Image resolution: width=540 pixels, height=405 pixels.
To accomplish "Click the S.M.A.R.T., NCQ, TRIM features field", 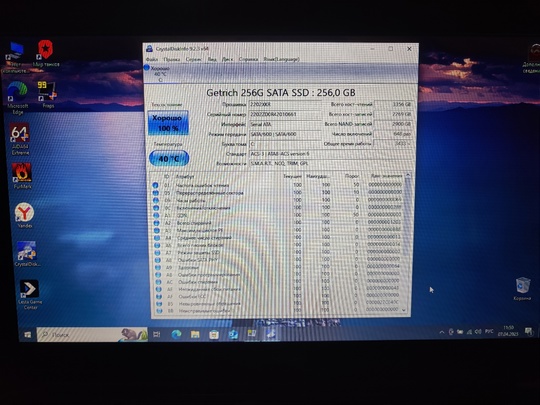I will pyautogui.click(x=331, y=164).
